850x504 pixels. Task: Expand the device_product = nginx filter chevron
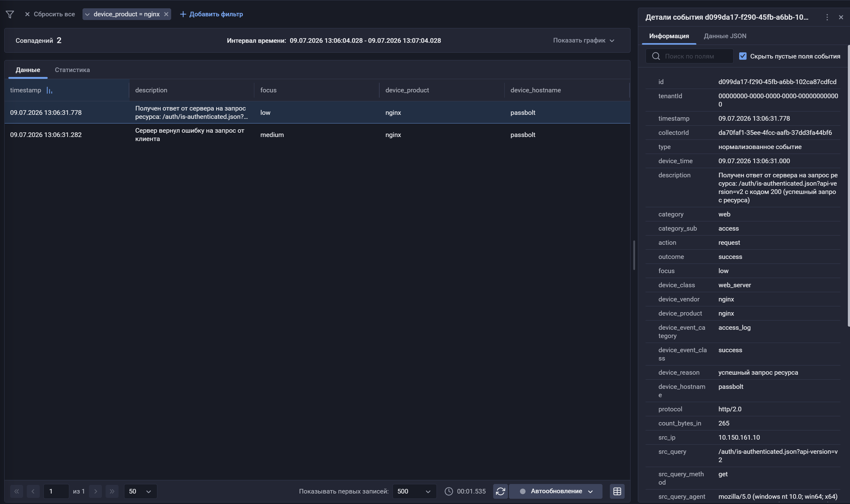pyautogui.click(x=87, y=14)
